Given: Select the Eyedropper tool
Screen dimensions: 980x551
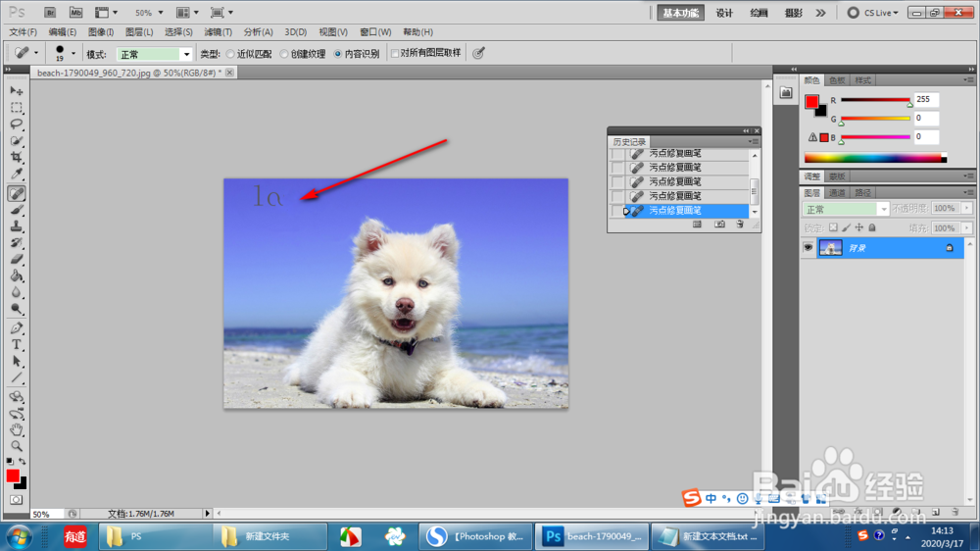Looking at the screenshot, I should click(17, 174).
